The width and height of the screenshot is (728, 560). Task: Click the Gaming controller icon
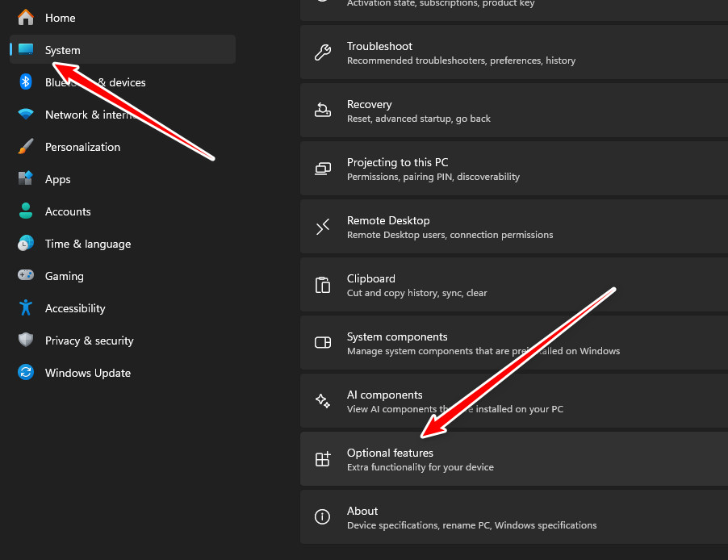pos(24,276)
